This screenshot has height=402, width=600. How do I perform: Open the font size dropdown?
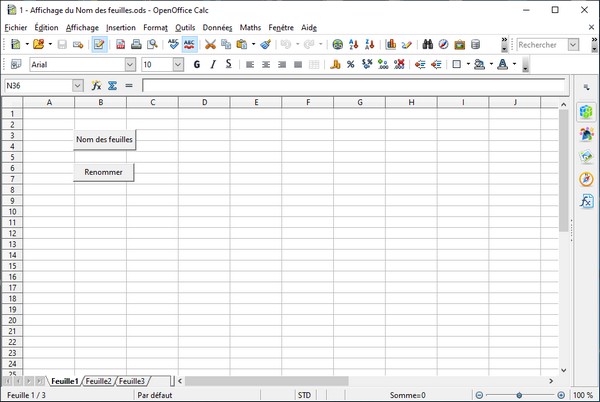[x=178, y=64]
